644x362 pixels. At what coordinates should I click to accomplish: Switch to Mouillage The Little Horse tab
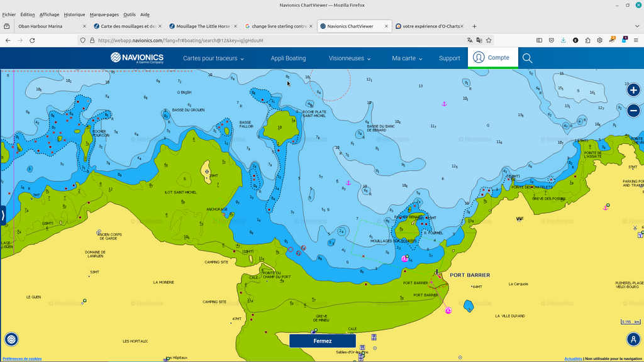(203, 26)
